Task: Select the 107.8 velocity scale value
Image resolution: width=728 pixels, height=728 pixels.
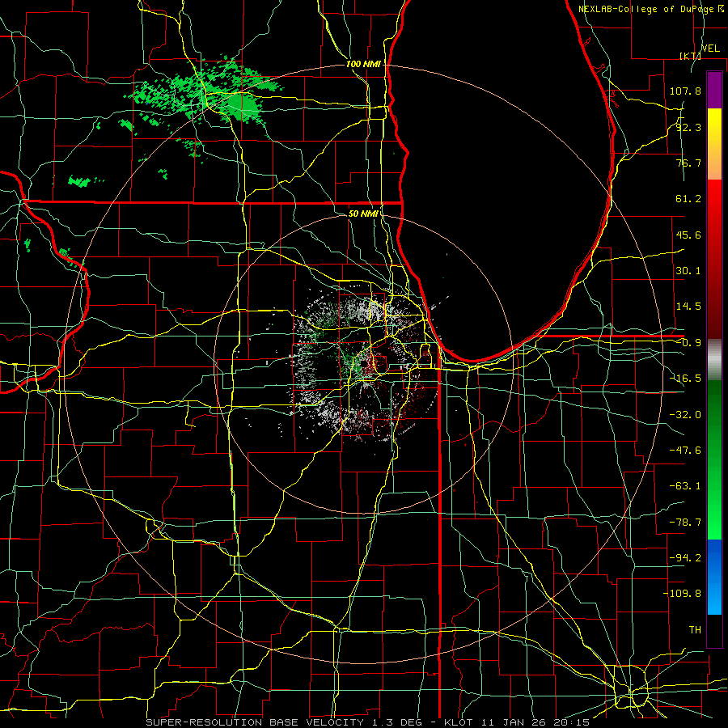Action: [x=685, y=91]
